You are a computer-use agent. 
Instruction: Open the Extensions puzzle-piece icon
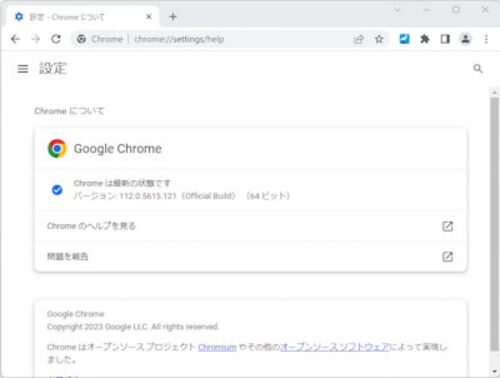coord(425,39)
